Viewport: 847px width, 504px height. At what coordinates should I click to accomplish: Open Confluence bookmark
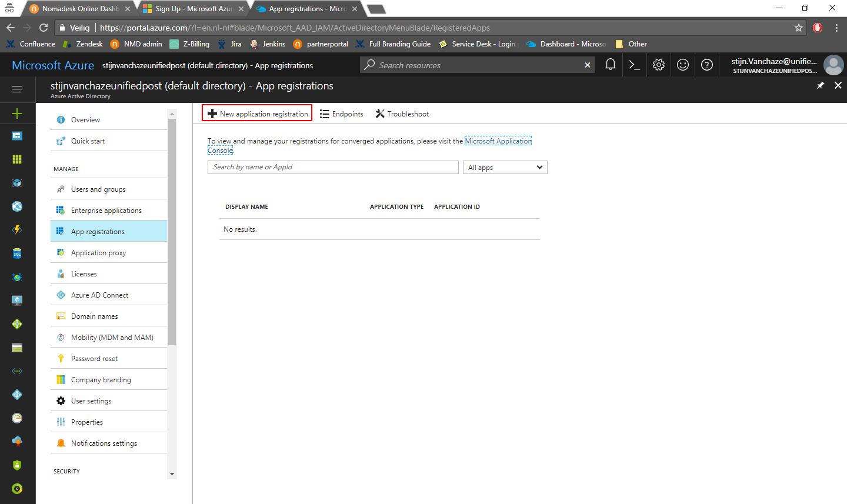31,44
